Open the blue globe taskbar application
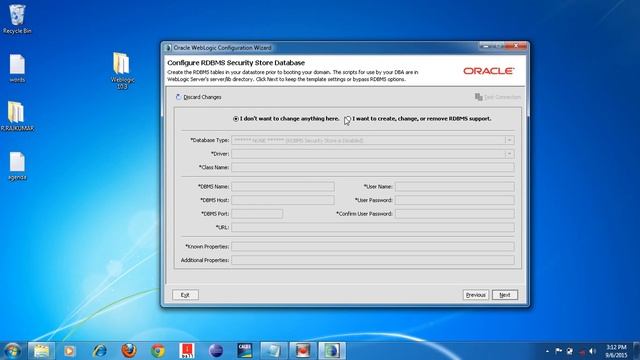This screenshot has height=360, width=640. [216, 351]
